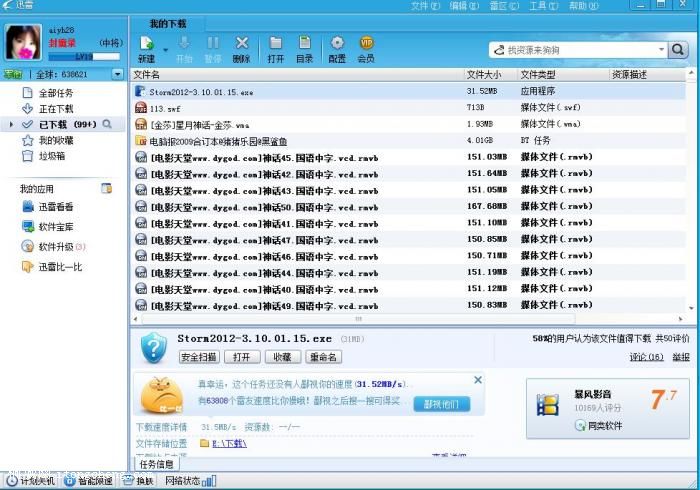Click the 会员 VIP toolbar icon
The image size is (700, 490).
[366, 44]
